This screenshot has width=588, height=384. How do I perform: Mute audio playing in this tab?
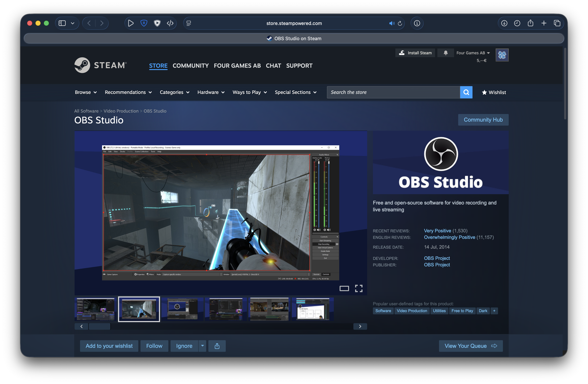tap(392, 23)
